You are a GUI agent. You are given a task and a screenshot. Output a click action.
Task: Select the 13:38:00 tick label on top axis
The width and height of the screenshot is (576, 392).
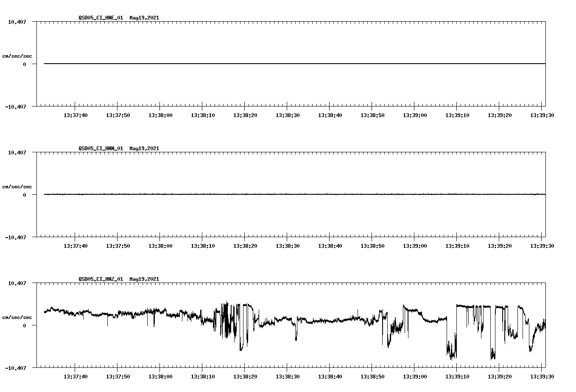161,115
